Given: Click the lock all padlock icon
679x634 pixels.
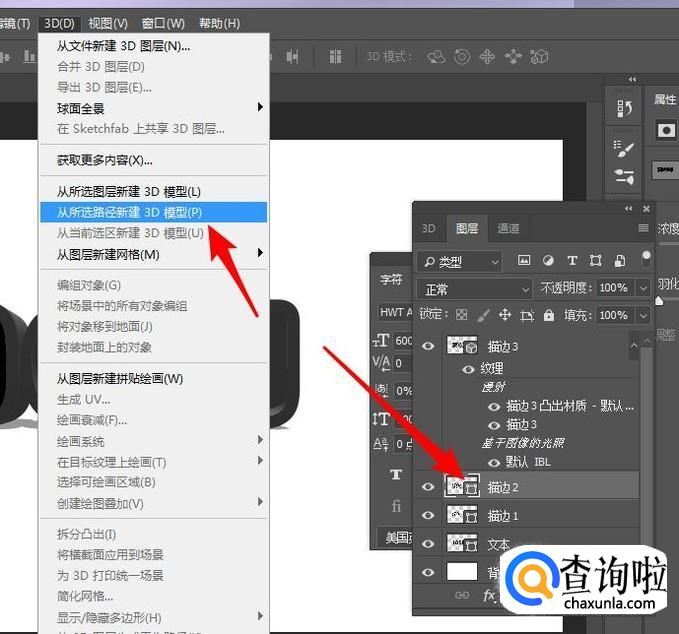Looking at the screenshot, I should [548, 315].
